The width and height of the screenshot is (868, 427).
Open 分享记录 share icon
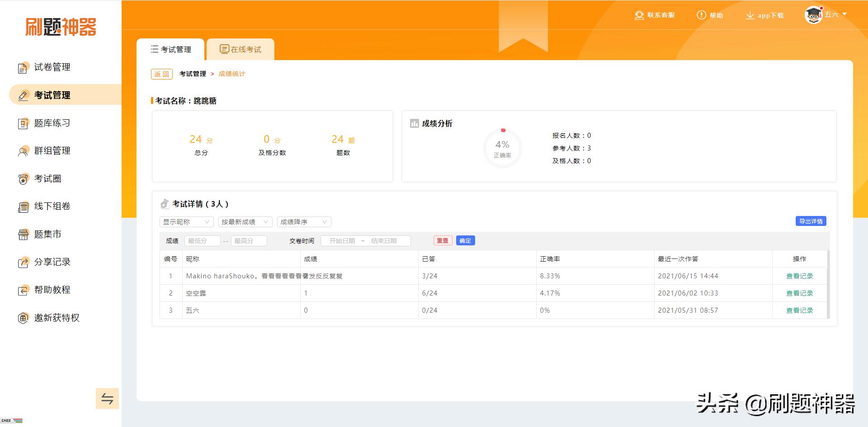[x=23, y=263]
